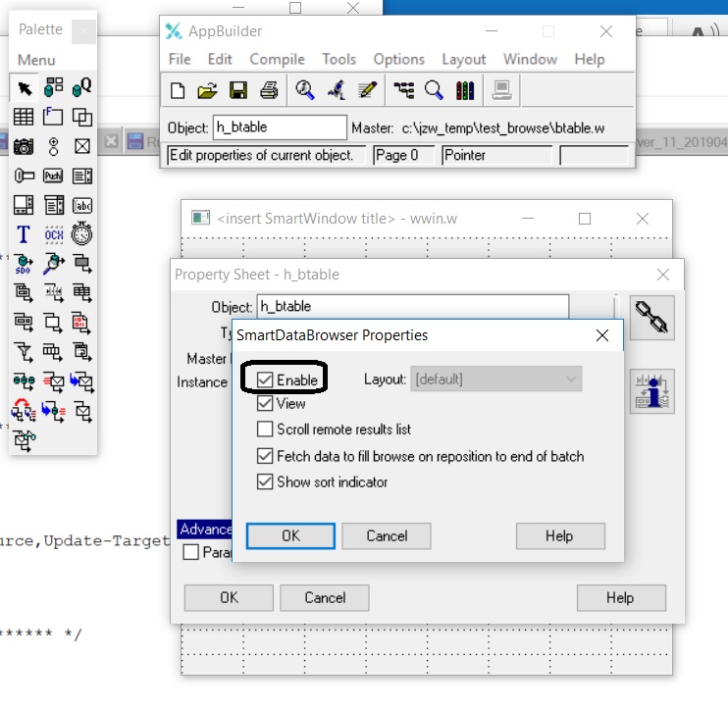Click the Procedure settings icon in AppBuilder
The image size is (728, 708).
[305, 90]
